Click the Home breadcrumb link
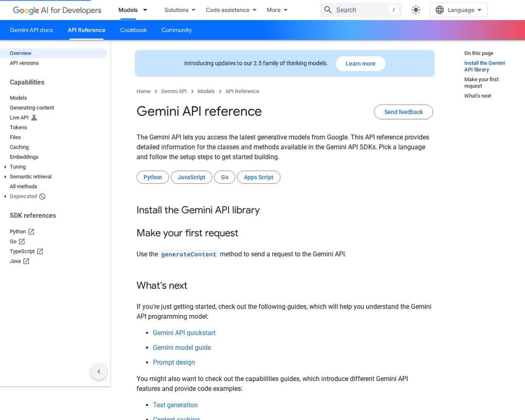 pyautogui.click(x=143, y=91)
